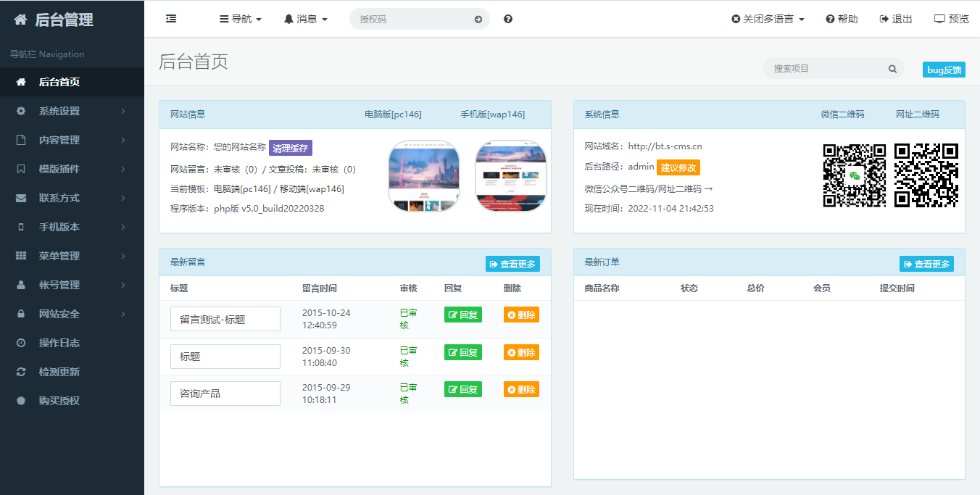Open the 消息 notifications dropdown
This screenshot has height=495, width=980.
[306, 19]
